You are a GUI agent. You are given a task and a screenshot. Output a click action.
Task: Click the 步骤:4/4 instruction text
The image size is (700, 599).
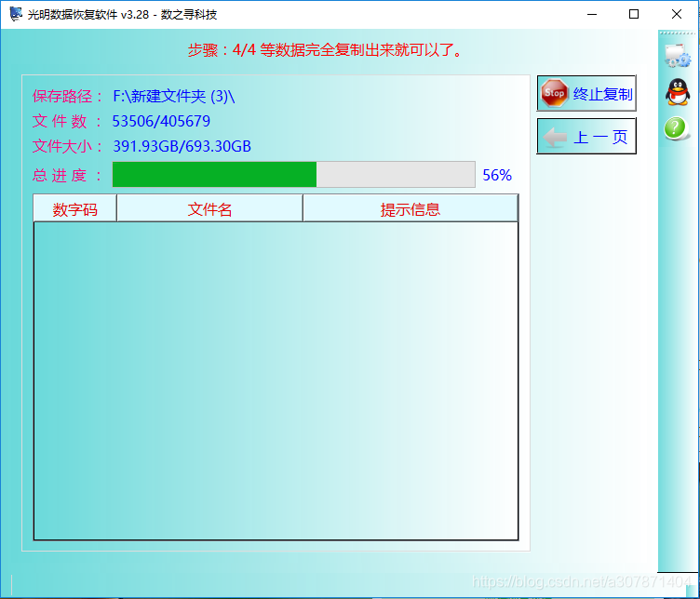pos(326,49)
